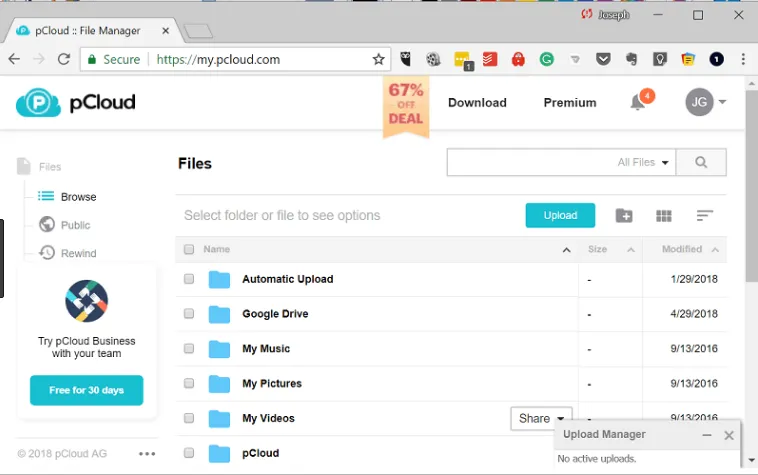Minimize the Upload Manager panel
The image size is (758, 475).
pyautogui.click(x=707, y=435)
